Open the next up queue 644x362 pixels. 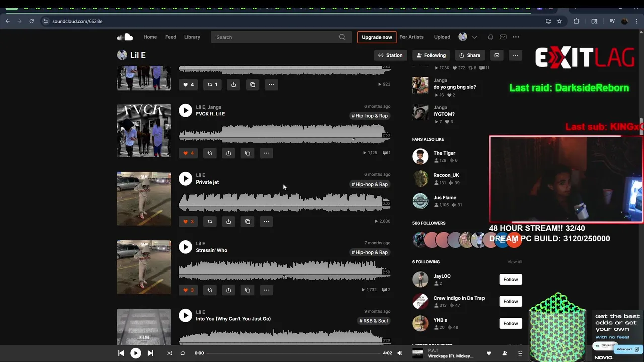[x=520, y=353]
